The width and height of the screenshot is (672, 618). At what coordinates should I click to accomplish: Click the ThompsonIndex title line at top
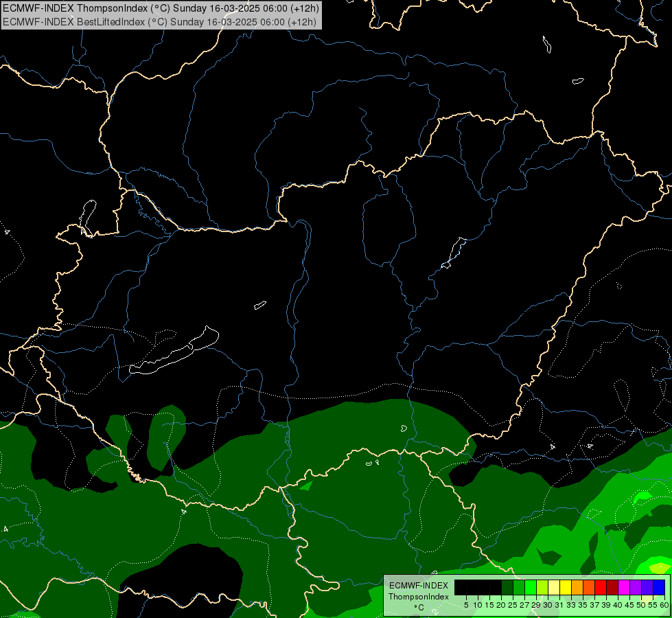(161, 8)
